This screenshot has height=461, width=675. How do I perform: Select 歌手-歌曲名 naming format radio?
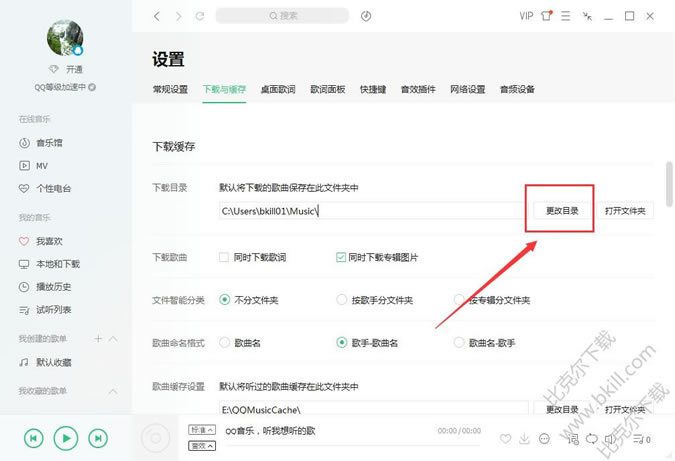coord(341,343)
